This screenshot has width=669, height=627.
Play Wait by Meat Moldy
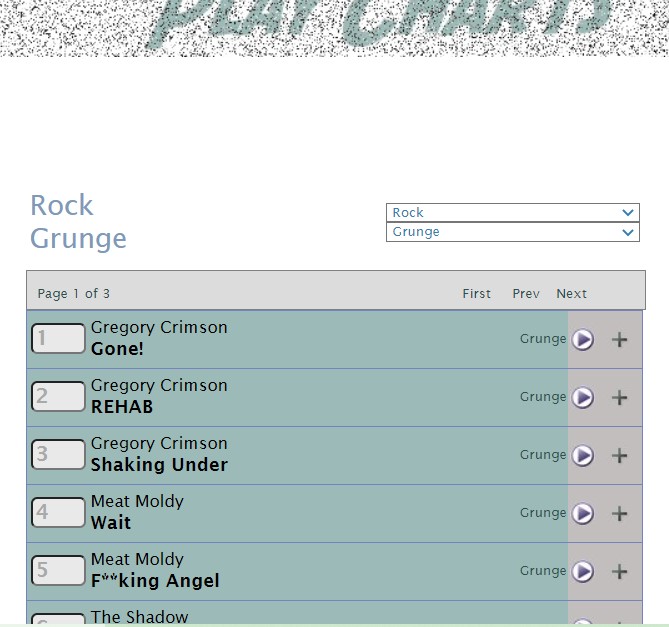click(583, 514)
